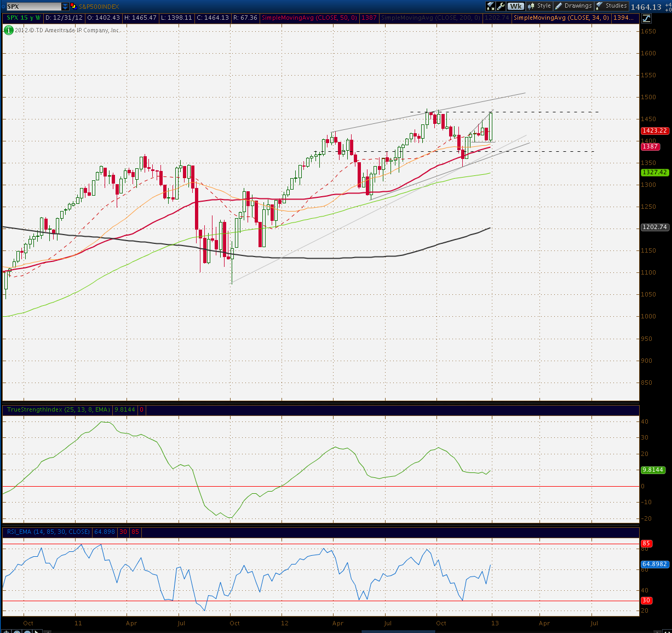The image size is (672, 633).
Task: Click the Wk timeframe button
Action: pos(515,6)
